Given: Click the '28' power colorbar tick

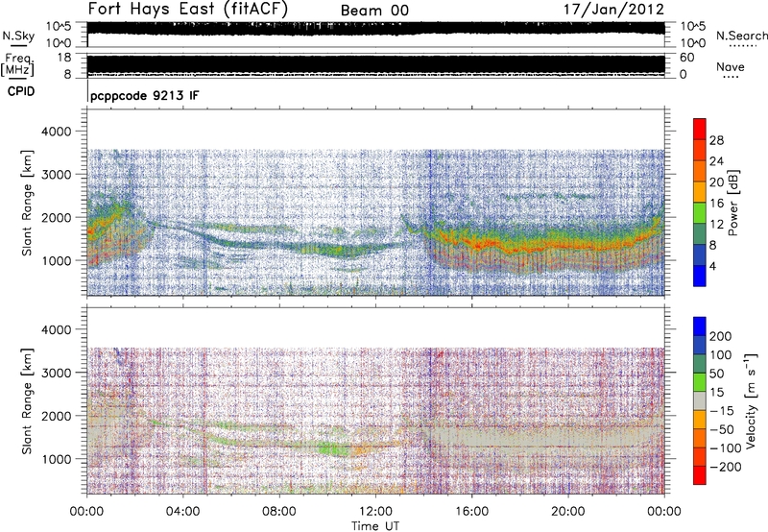Looking at the screenshot, I should tap(716, 140).
